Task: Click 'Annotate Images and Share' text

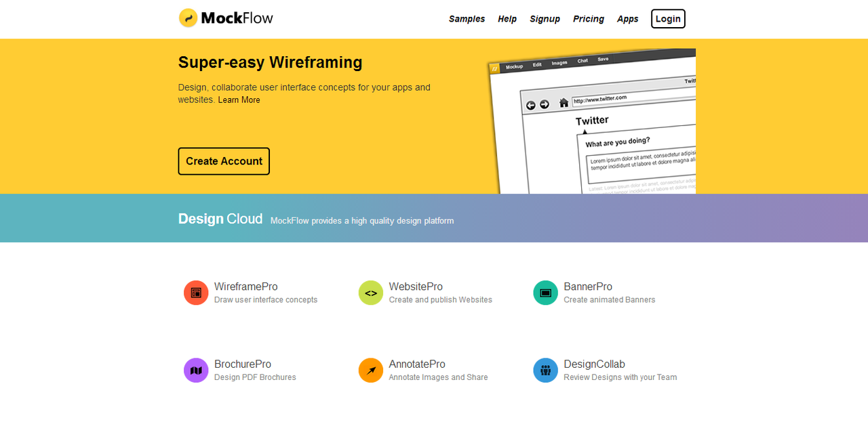Action: (439, 377)
